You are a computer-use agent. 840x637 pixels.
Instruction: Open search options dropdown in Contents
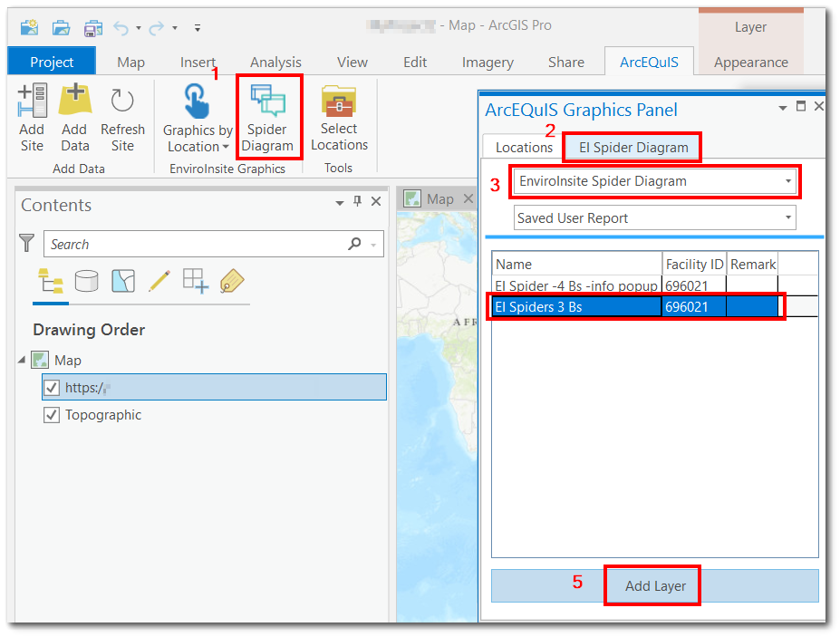tap(373, 245)
